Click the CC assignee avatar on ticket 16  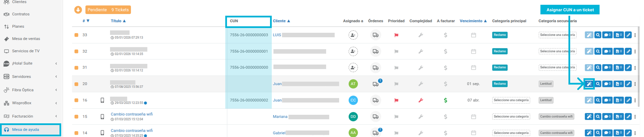tap(353, 100)
